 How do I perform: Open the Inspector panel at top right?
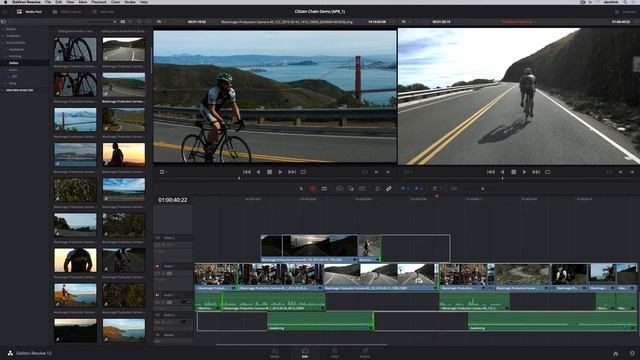pyautogui.click(x=625, y=12)
